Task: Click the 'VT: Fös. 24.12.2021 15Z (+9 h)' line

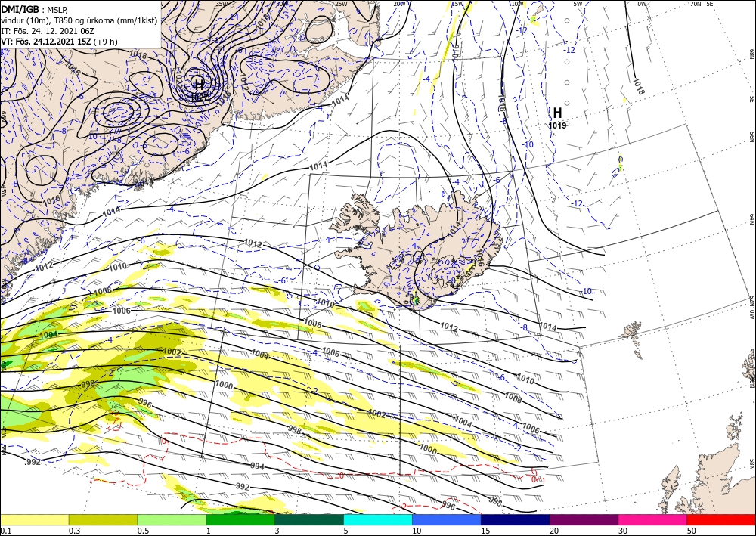Action: (x=59, y=42)
